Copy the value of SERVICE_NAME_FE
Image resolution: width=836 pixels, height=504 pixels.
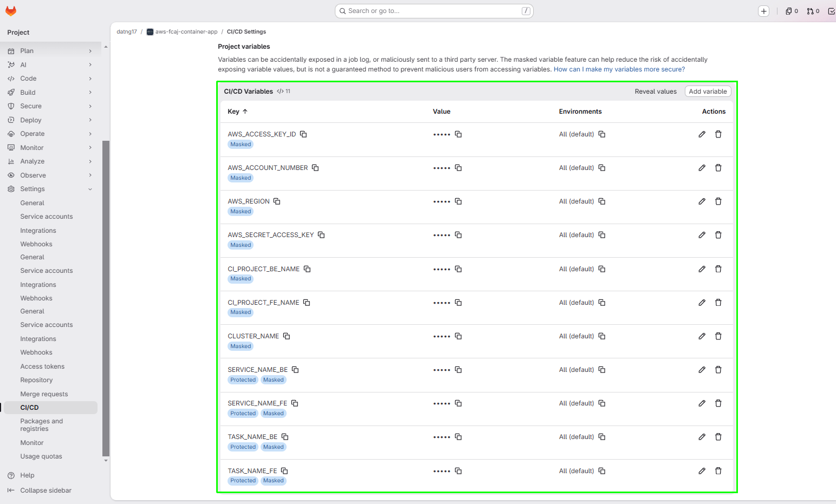[458, 403]
